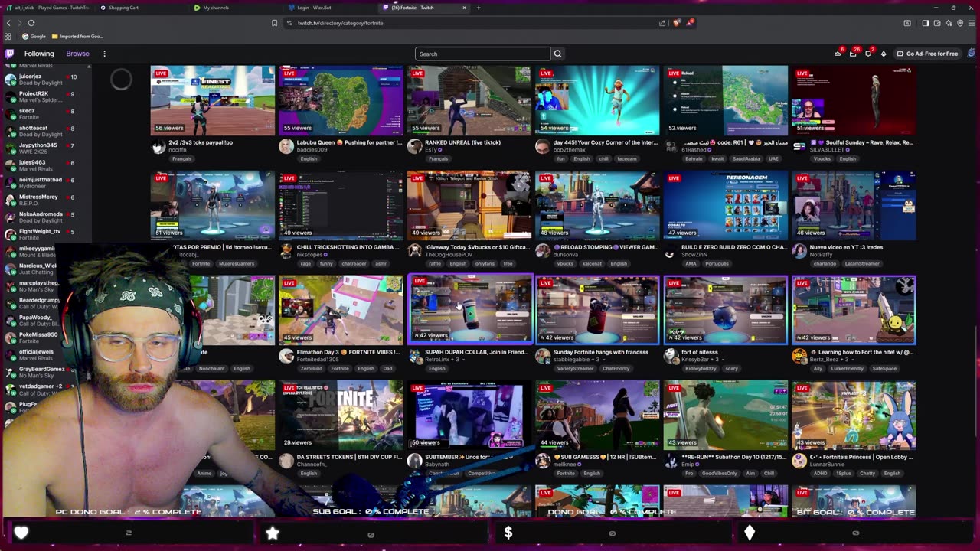Click the baddies009 channel avatar
980x551 pixels.
(286, 146)
